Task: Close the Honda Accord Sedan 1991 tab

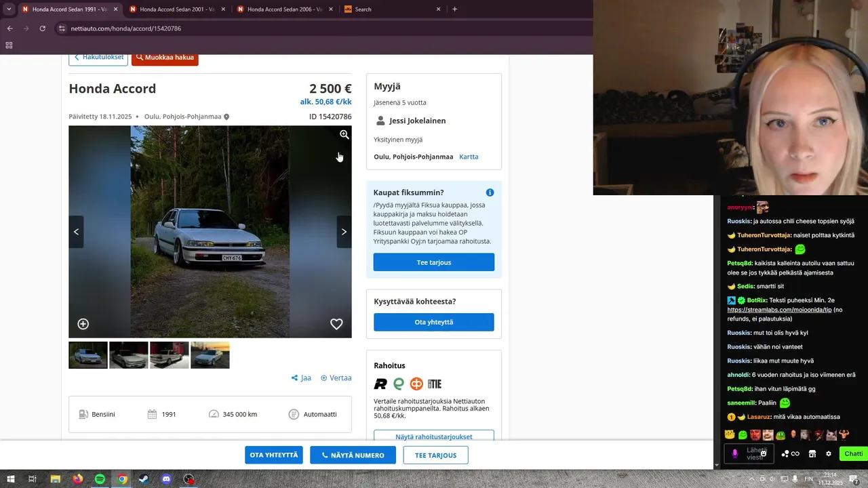Action: [x=115, y=9]
